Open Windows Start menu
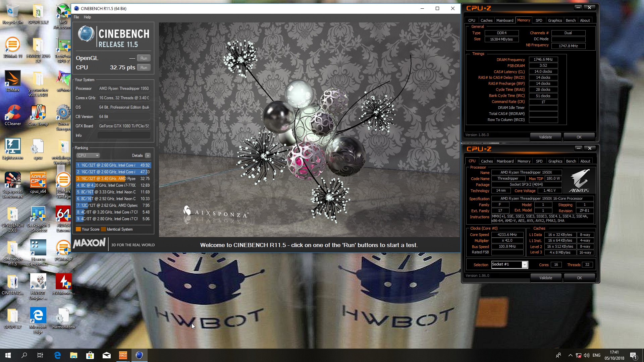 click(8, 355)
